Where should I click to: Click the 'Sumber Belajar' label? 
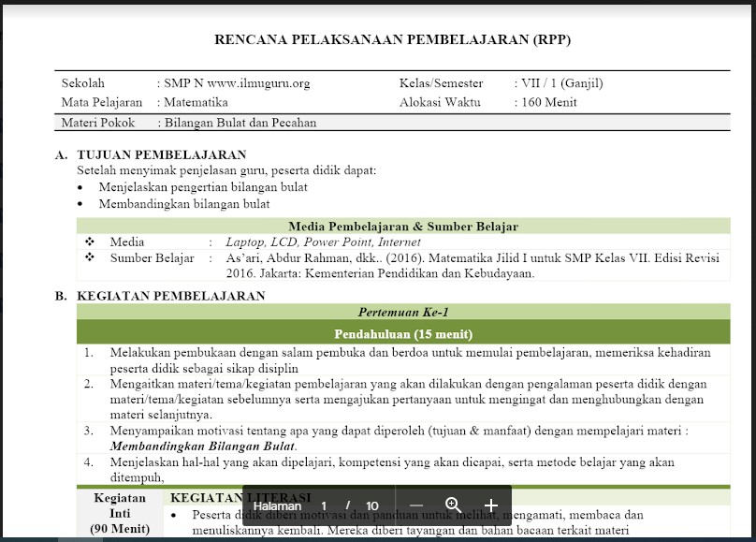point(152,258)
